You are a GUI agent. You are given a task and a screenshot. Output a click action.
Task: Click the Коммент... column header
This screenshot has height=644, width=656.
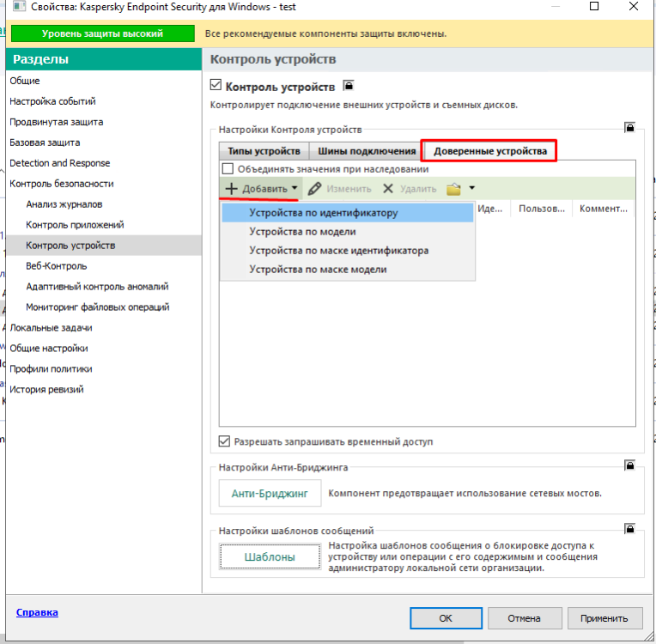tap(604, 209)
